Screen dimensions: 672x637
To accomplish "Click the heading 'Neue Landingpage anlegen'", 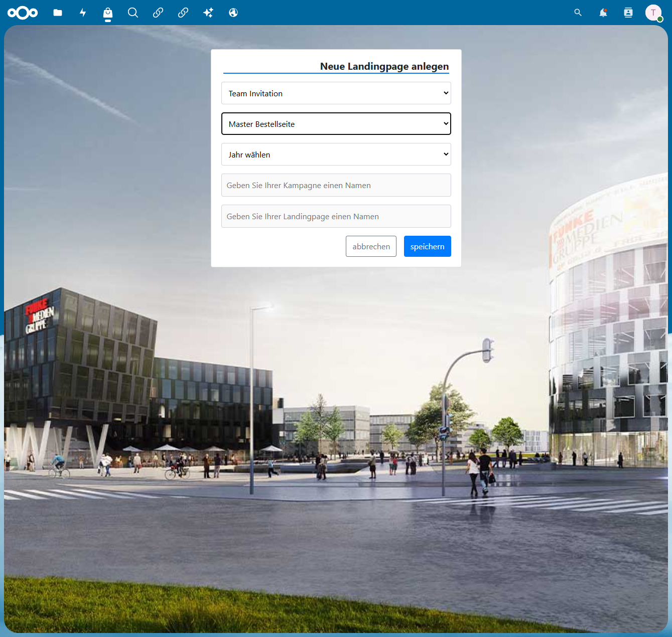I will (384, 66).
